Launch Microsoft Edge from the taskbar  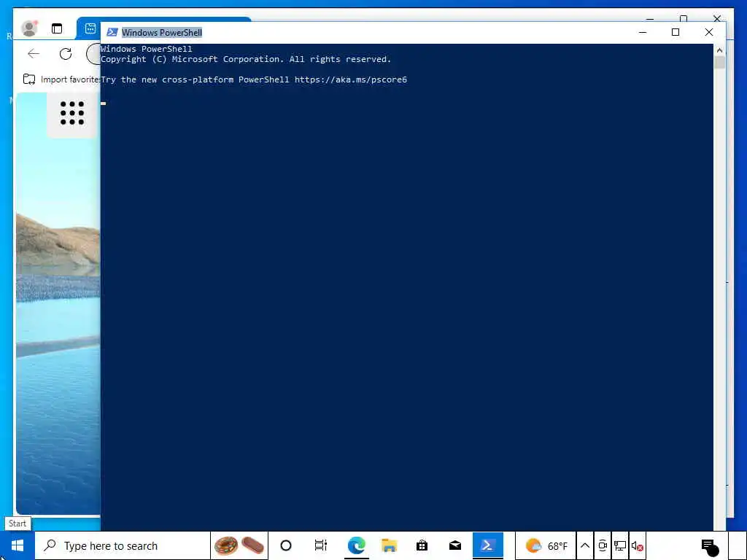356,545
